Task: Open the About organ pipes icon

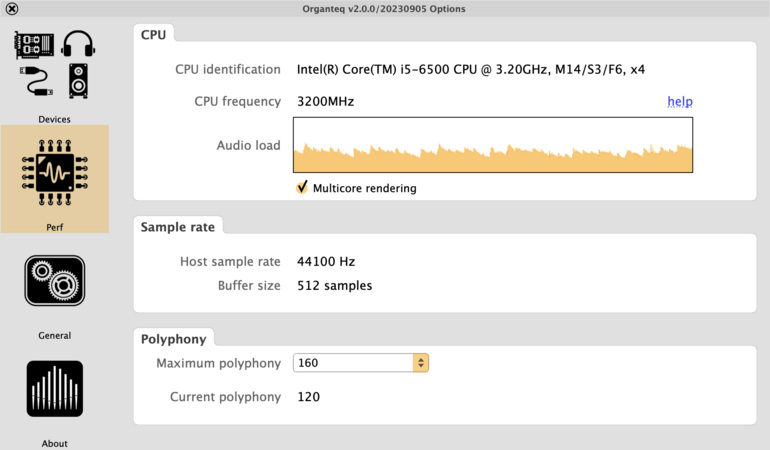Action: click(x=55, y=389)
